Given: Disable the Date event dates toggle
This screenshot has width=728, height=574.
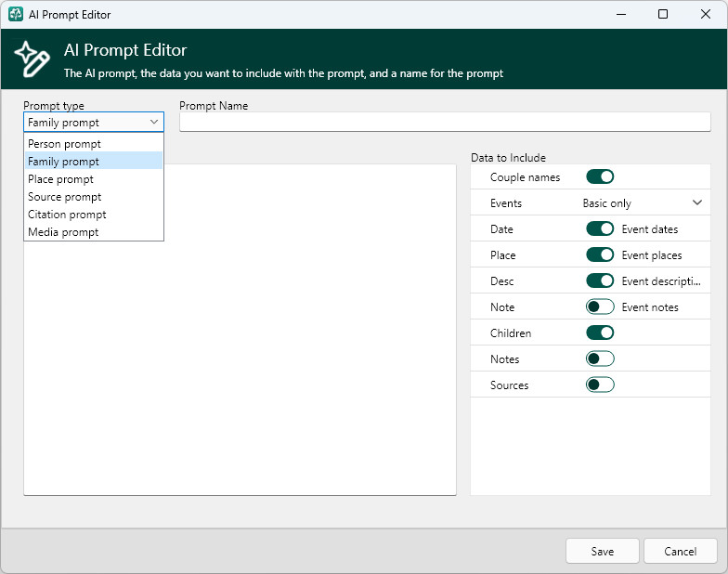Looking at the screenshot, I should 600,228.
